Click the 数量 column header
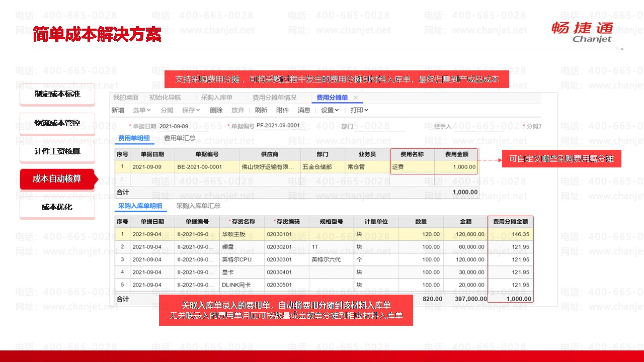This screenshot has width=644, height=362. tap(421, 222)
